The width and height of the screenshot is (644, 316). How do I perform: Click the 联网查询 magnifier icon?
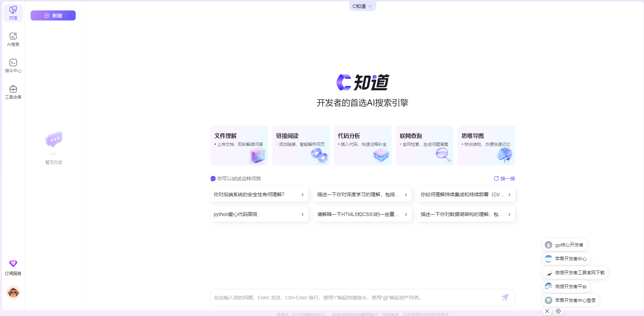click(443, 155)
